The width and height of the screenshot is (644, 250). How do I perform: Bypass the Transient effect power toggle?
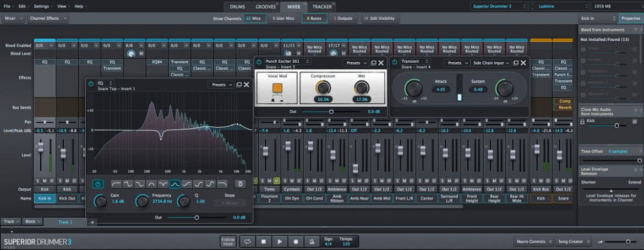tap(395, 62)
